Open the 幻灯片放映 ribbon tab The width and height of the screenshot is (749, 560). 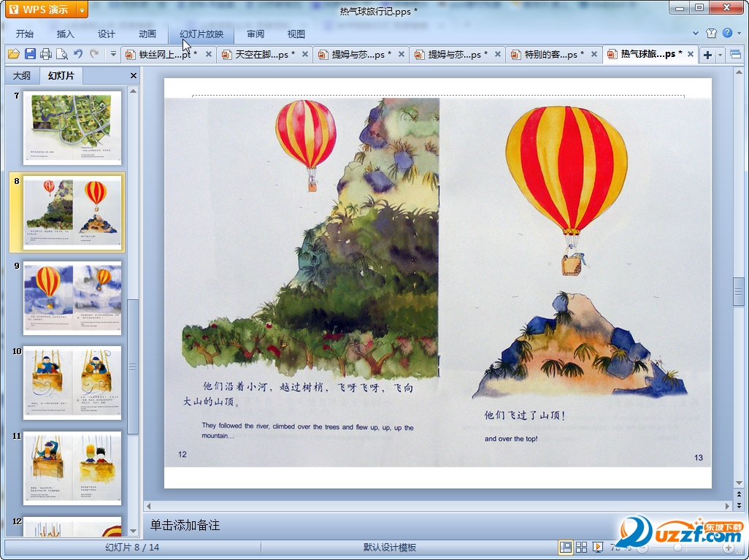pyautogui.click(x=201, y=34)
